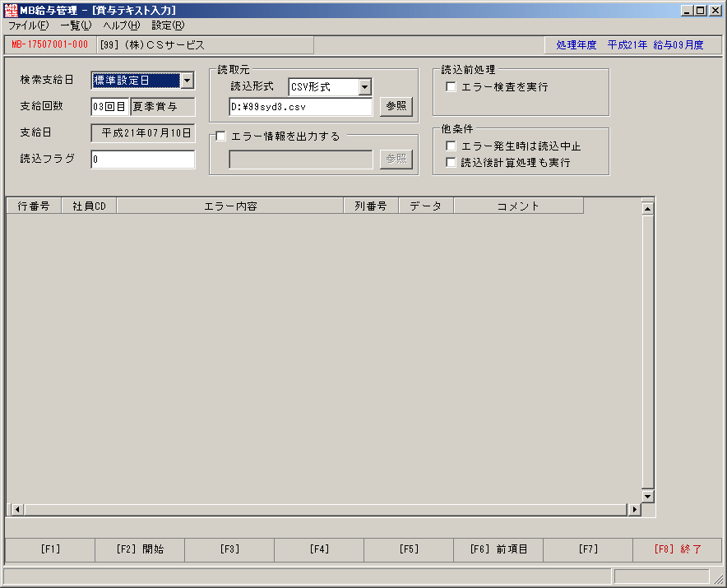
Task: Toggle エラー発生時は読込中止 checkbox
Action: pos(451,146)
